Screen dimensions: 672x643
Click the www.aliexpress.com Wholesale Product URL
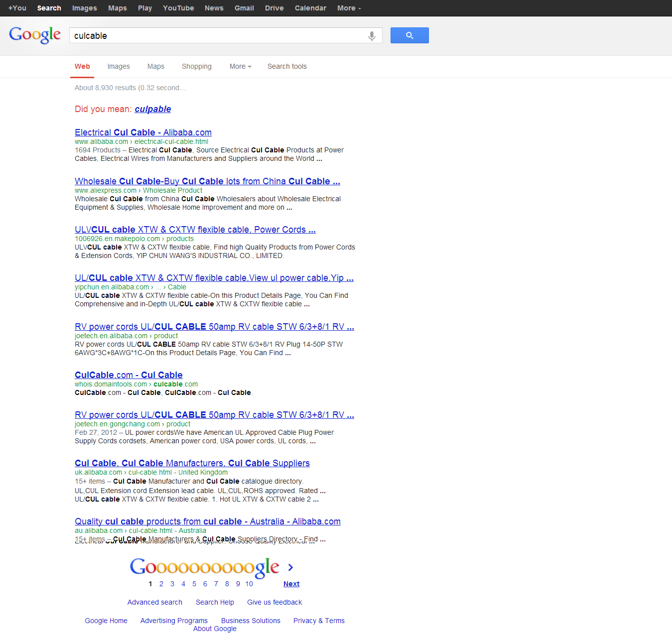tap(138, 190)
